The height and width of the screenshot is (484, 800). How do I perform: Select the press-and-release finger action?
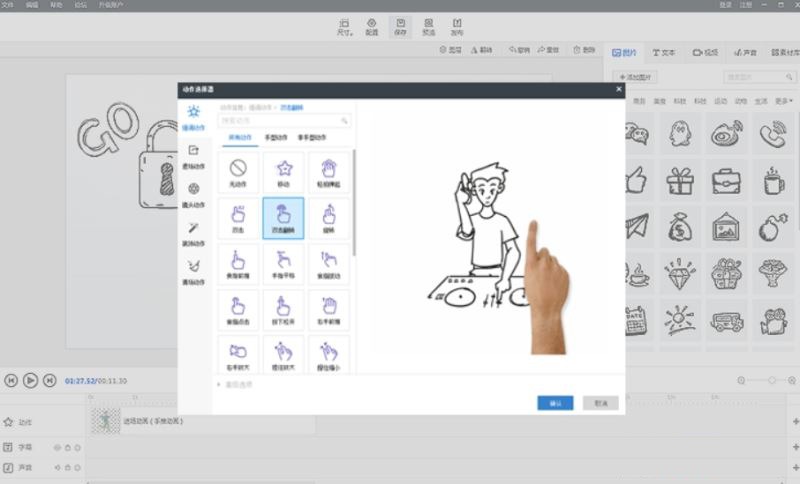click(x=283, y=310)
